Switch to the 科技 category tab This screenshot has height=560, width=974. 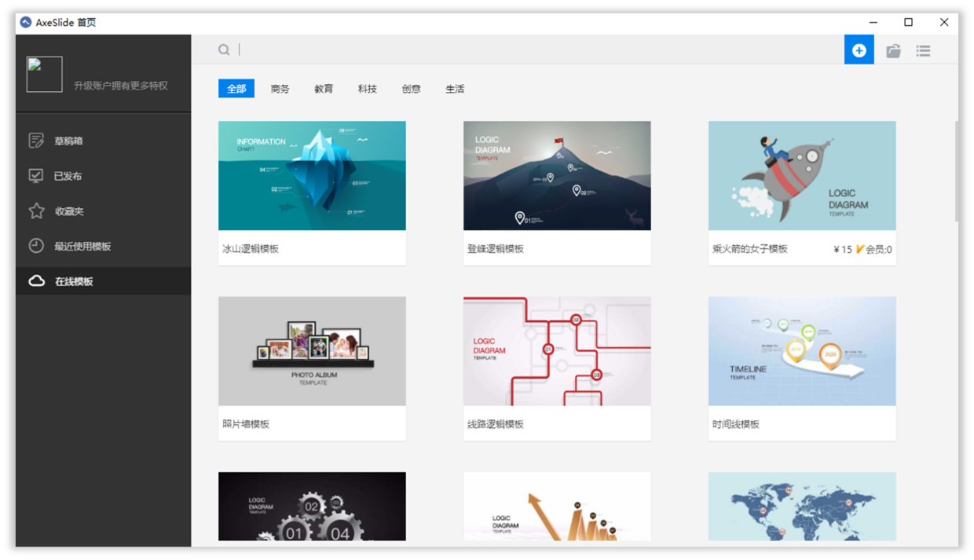[367, 89]
